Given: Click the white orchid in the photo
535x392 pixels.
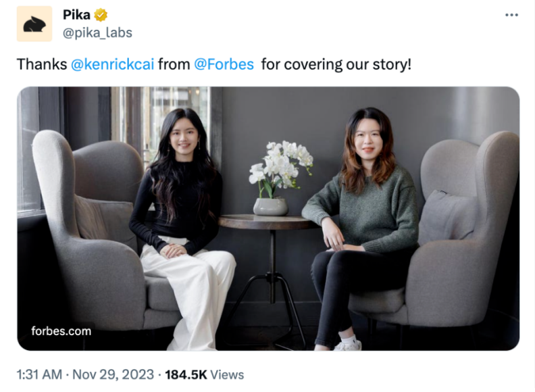Looking at the screenshot, I should pyautogui.click(x=280, y=162).
